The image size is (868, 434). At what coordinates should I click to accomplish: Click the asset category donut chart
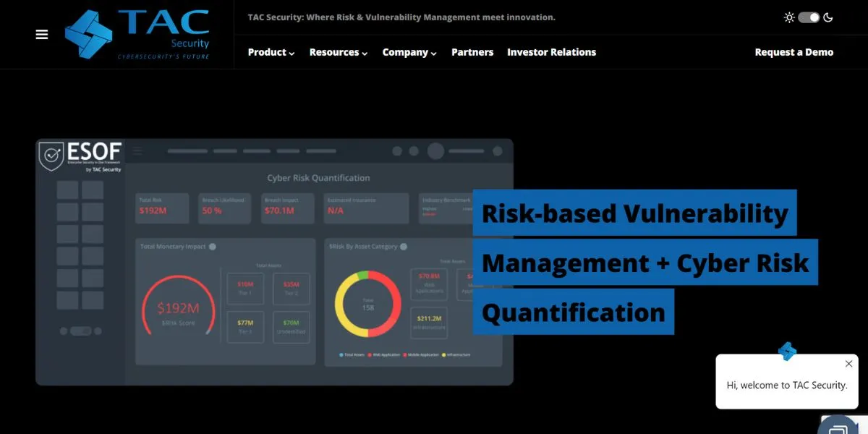(x=367, y=304)
